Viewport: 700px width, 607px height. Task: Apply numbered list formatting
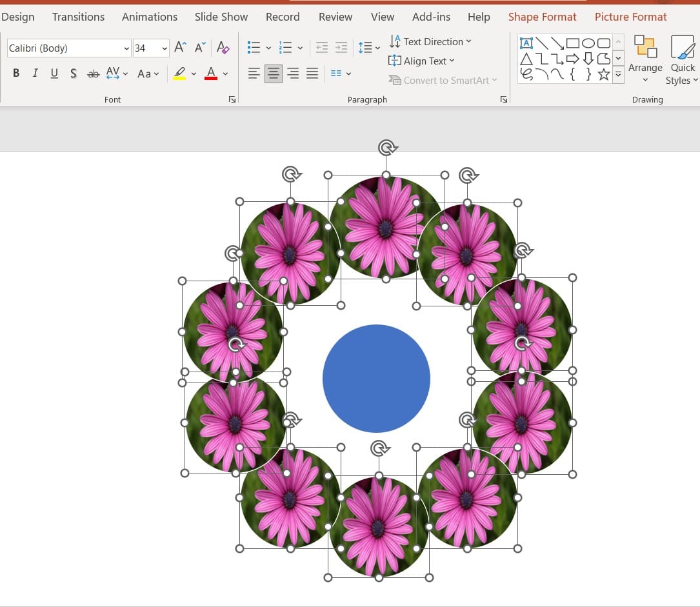pos(285,47)
